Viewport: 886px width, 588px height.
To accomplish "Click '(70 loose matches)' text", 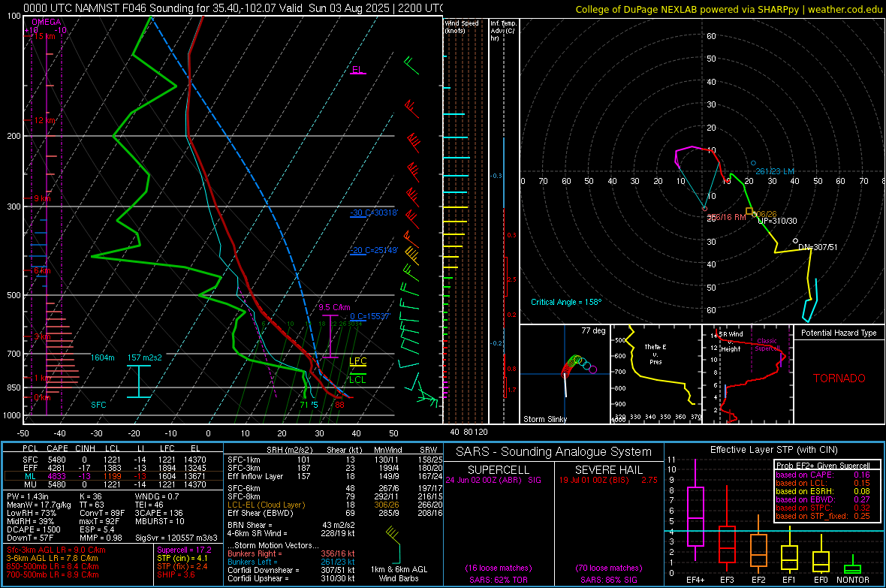I will tap(609, 568).
